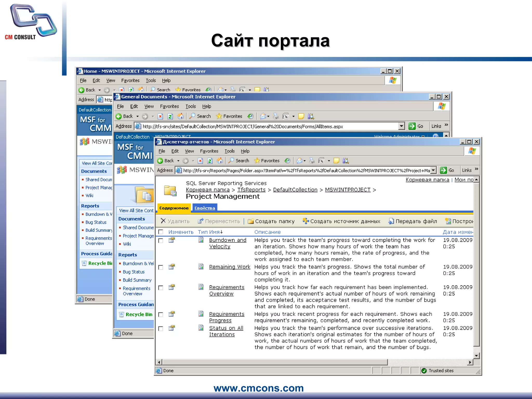Viewport: 532px width, 399px height.
Task: Open Status on All Iterations report
Action: (226, 331)
